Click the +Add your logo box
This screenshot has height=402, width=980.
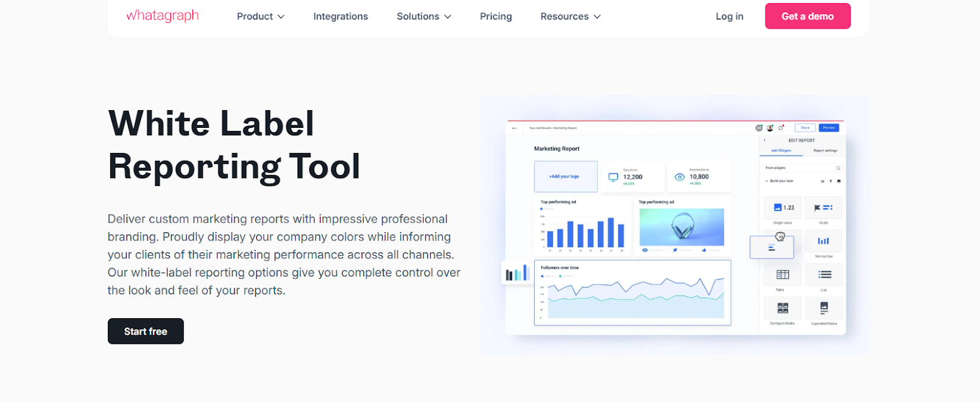565,176
